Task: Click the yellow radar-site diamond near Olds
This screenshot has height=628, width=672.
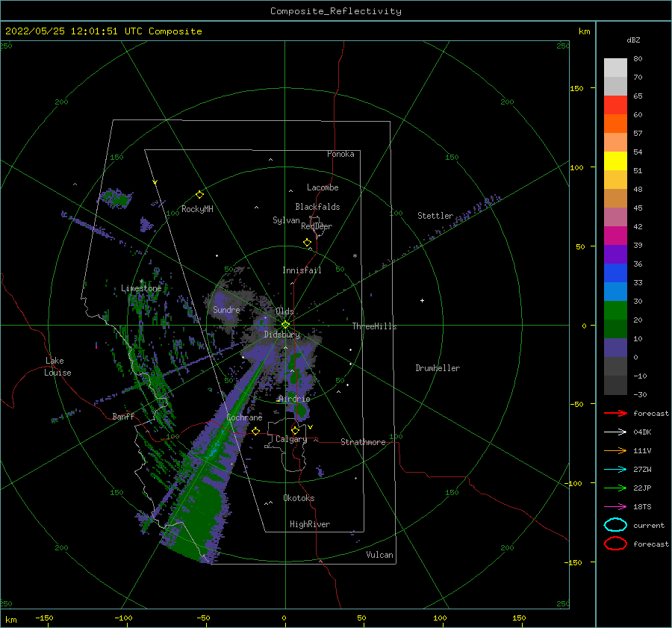Action: (x=285, y=325)
